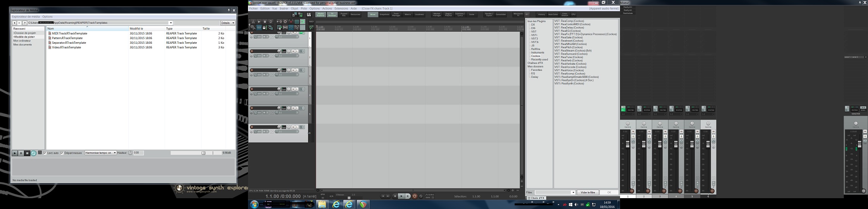
Task: Select MIDI Track.RTrackTemplate file
Action: (70, 33)
